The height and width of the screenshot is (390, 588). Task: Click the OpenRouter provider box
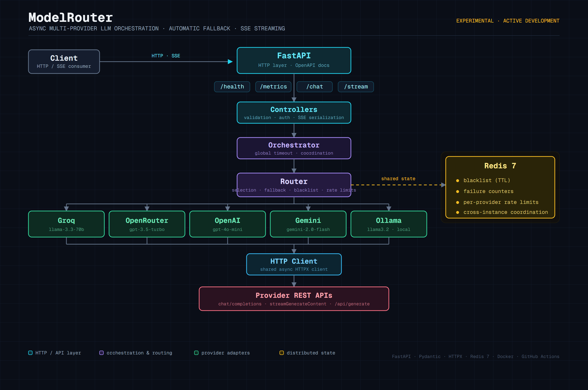pos(147,224)
